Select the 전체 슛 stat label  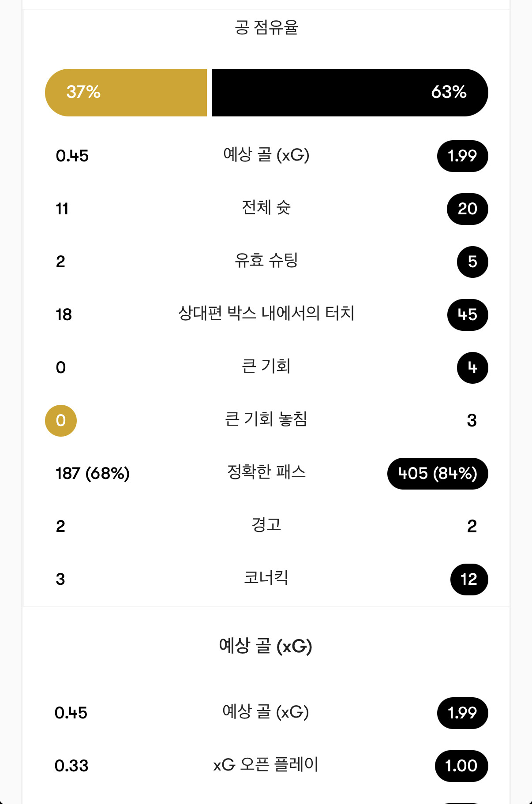tap(266, 207)
